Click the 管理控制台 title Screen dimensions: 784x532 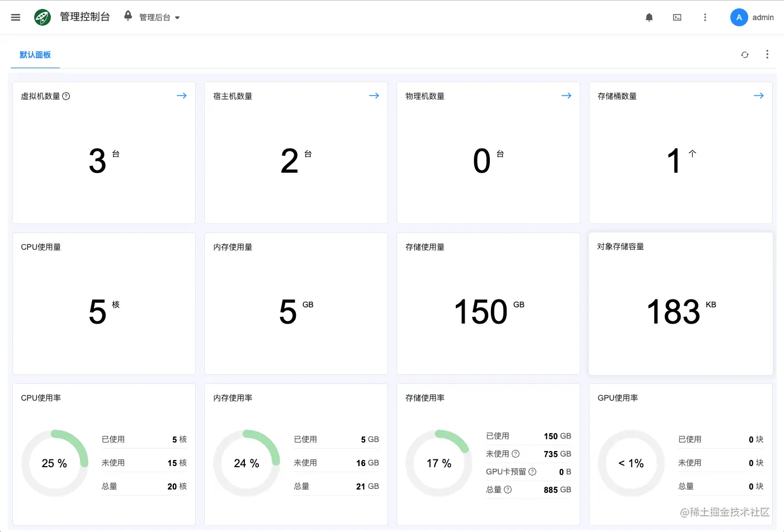click(x=85, y=17)
